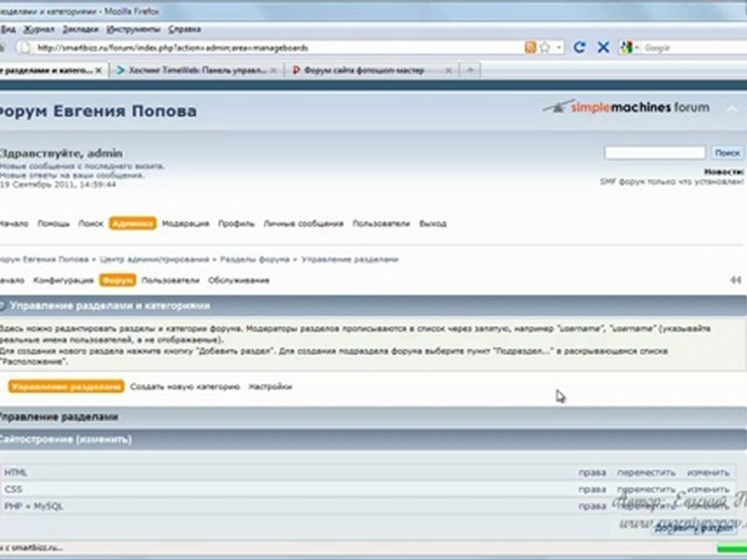The image size is (747, 560).
Task: Select the highlighted Админка menu item
Action: coord(132,223)
